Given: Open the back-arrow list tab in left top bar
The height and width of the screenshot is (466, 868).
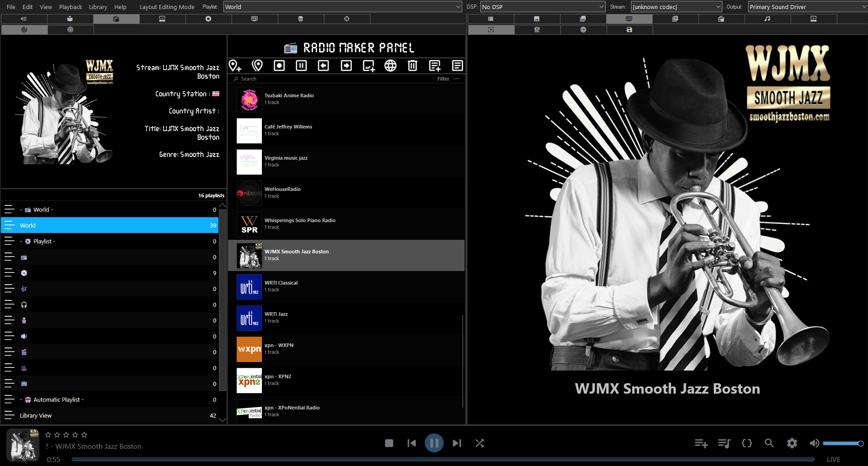Looking at the screenshot, I should click(24, 19).
